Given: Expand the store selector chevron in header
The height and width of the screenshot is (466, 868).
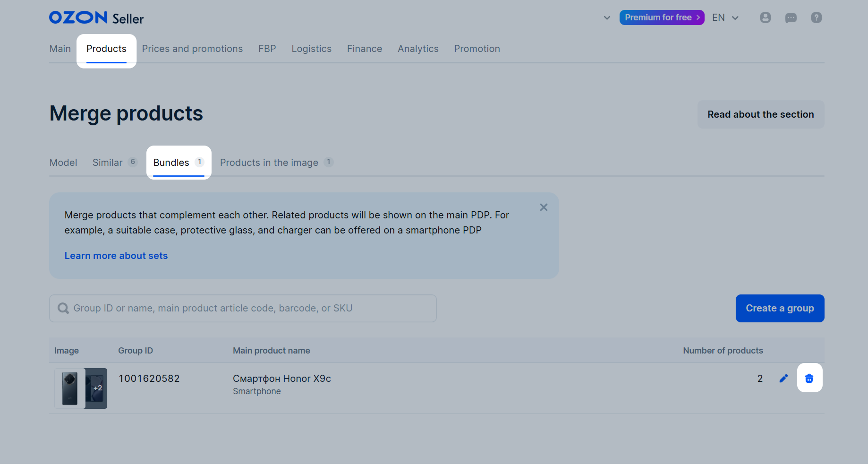Looking at the screenshot, I should [x=607, y=18].
